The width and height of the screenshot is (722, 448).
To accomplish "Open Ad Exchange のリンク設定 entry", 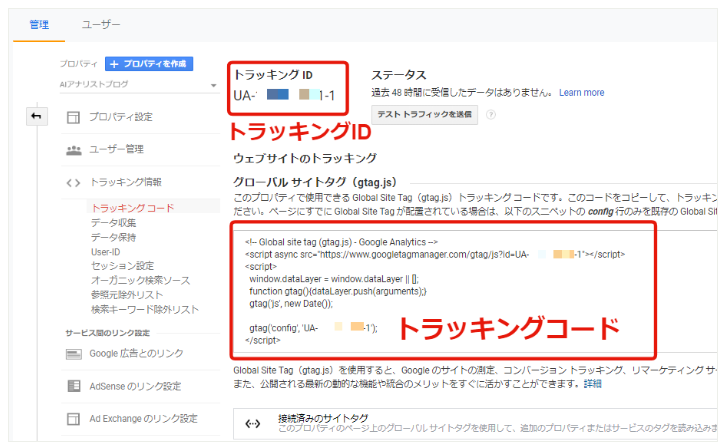I will pos(143,419).
